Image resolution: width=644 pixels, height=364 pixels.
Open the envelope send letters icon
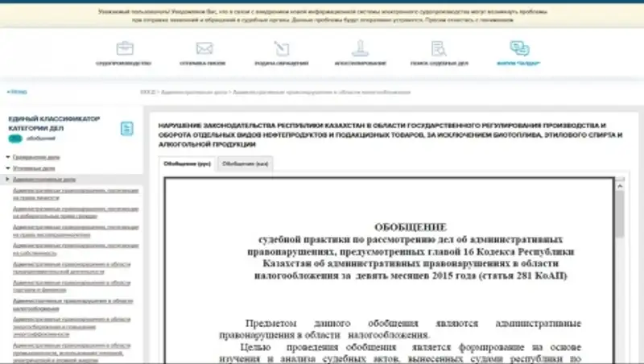[x=204, y=48]
